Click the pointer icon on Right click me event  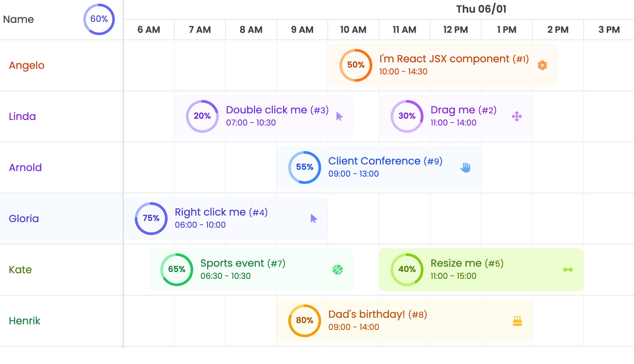(314, 219)
